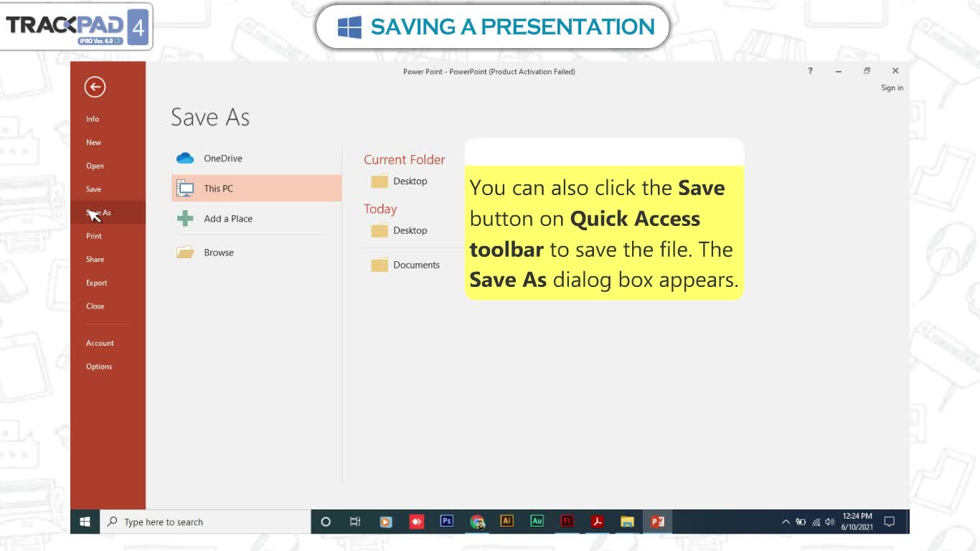980x551 pixels.
Task: Open the Share page
Action: pyautogui.click(x=95, y=259)
